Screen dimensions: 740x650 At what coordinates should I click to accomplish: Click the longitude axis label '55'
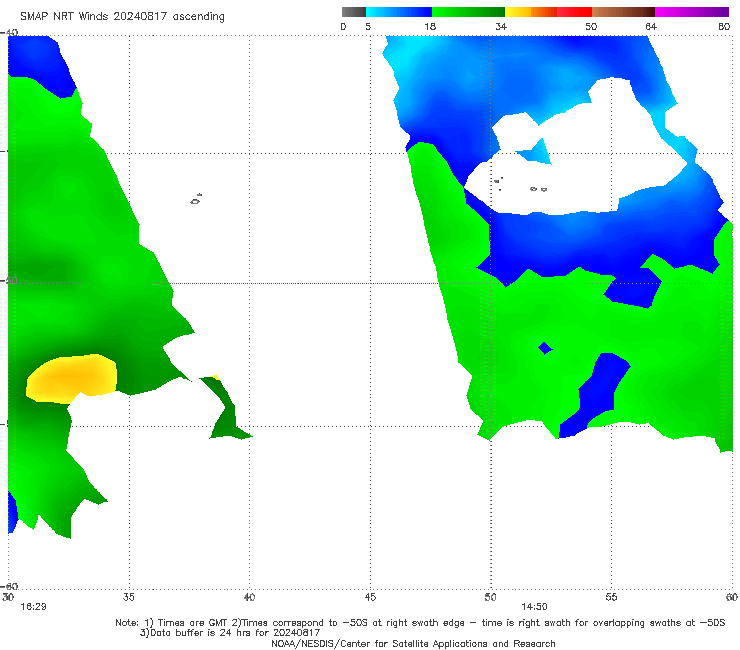click(611, 597)
